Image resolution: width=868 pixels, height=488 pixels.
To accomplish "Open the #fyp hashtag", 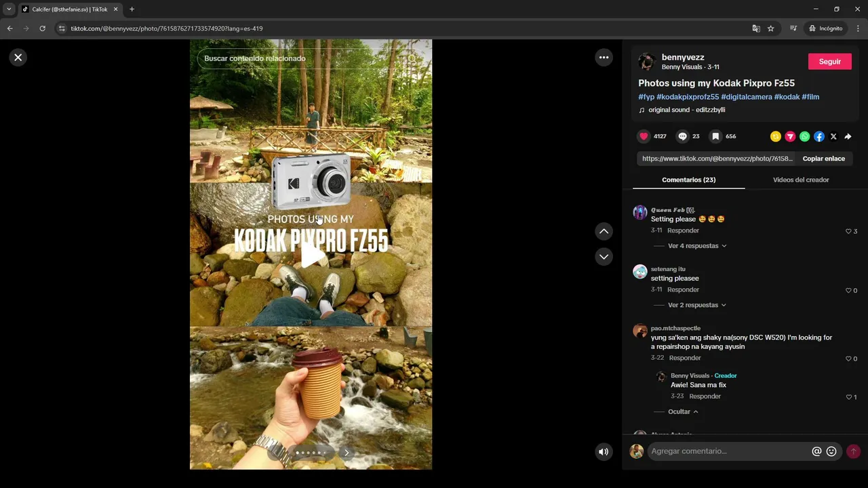I will (x=646, y=97).
